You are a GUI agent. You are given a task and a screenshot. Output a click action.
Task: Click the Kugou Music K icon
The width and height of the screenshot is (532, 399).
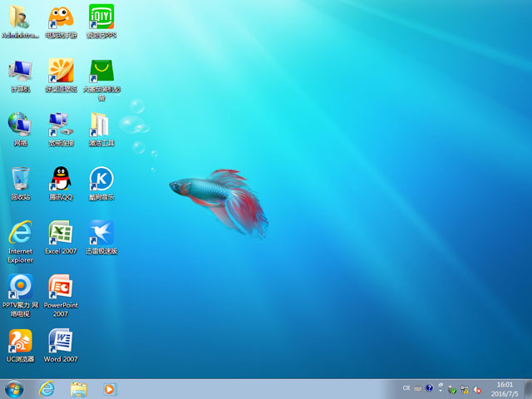[101, 179]
